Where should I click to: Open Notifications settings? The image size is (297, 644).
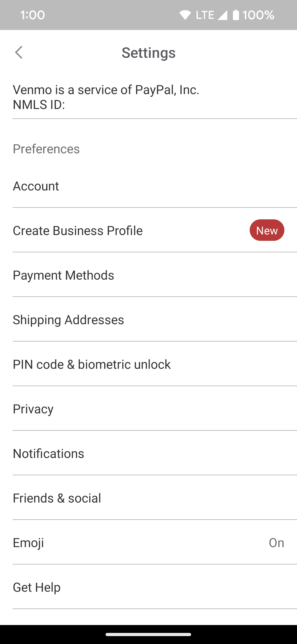point(49,454)
